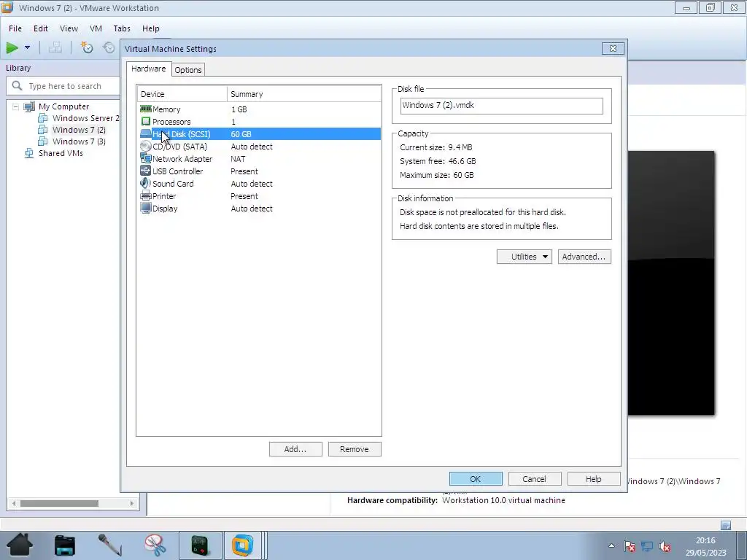Open the VM menu
Screen dimensions: 747x560
[x=96, y=28]
